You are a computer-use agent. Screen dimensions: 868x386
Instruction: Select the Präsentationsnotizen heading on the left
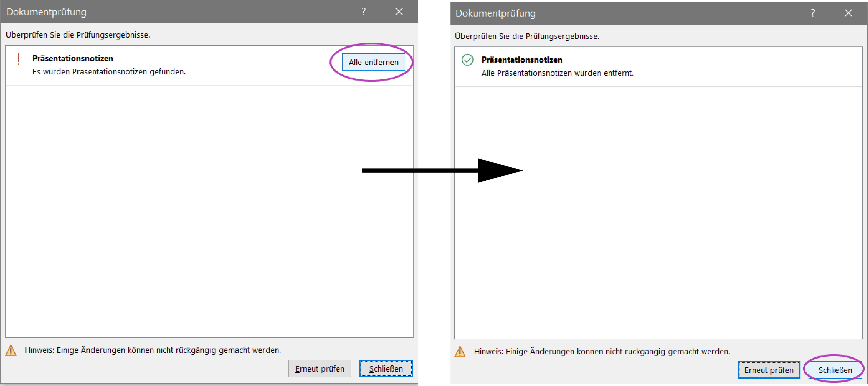72,58
